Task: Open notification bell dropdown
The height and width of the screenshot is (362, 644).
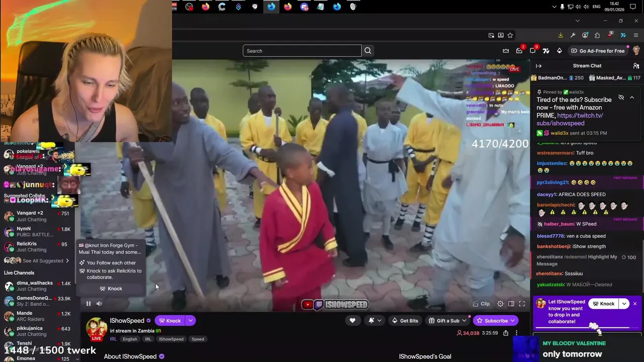Action: tap(375, 321)
